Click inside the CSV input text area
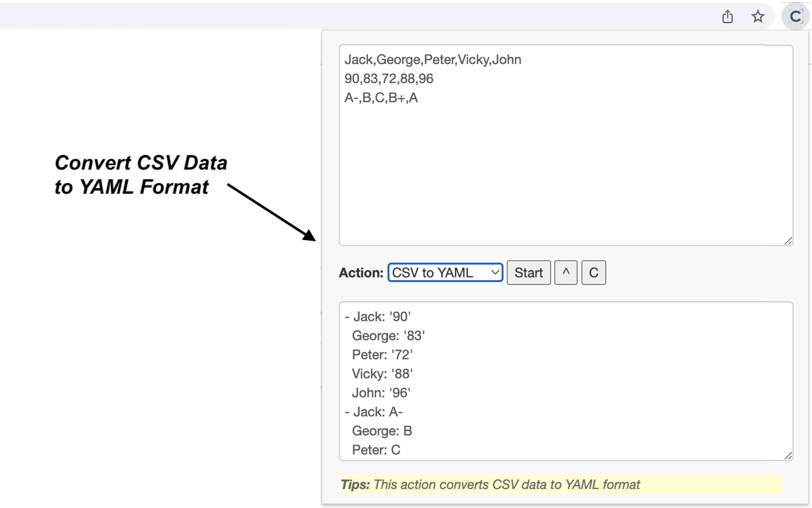 click(566, 145)
